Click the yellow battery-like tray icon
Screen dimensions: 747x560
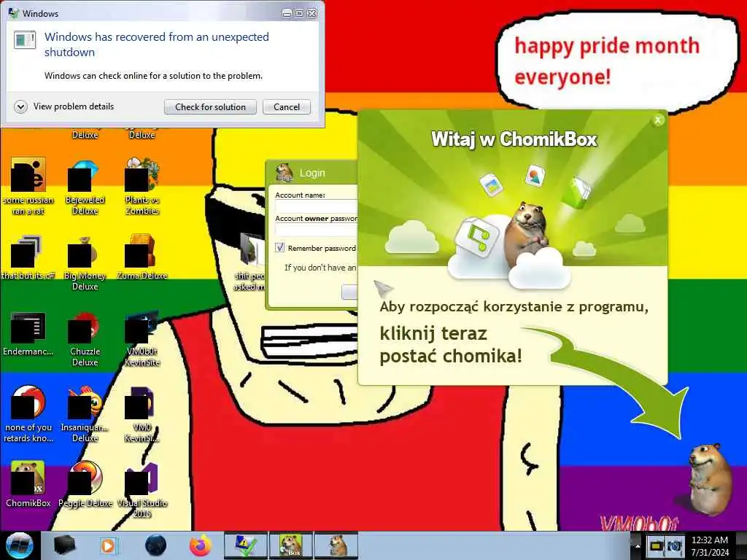click(x=656, y=545)
